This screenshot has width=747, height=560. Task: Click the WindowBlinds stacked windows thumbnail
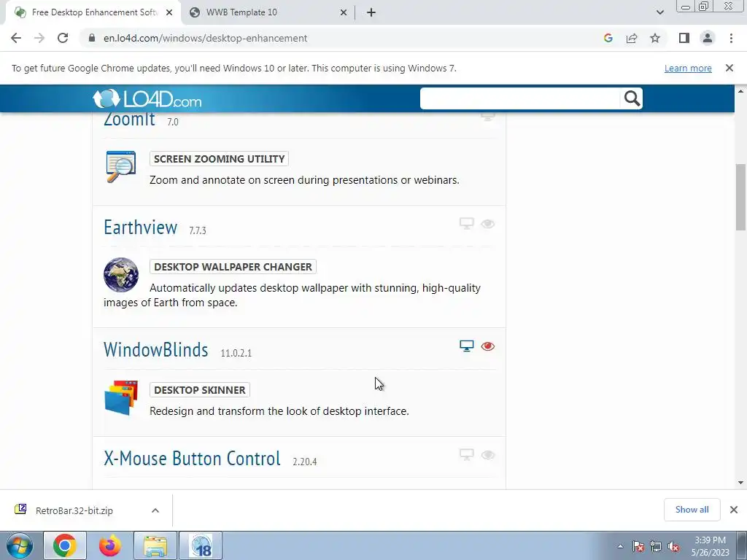tap(121, 397)
